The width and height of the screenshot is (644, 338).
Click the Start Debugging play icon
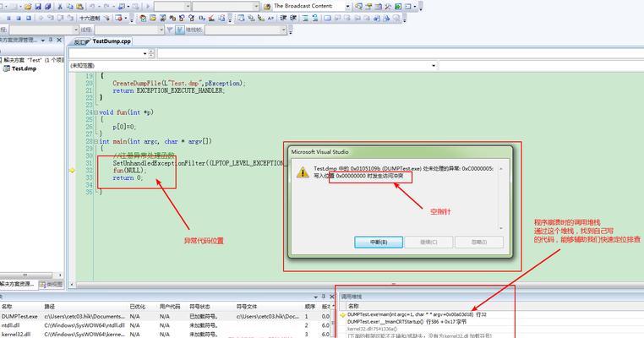tap(148, 7)
